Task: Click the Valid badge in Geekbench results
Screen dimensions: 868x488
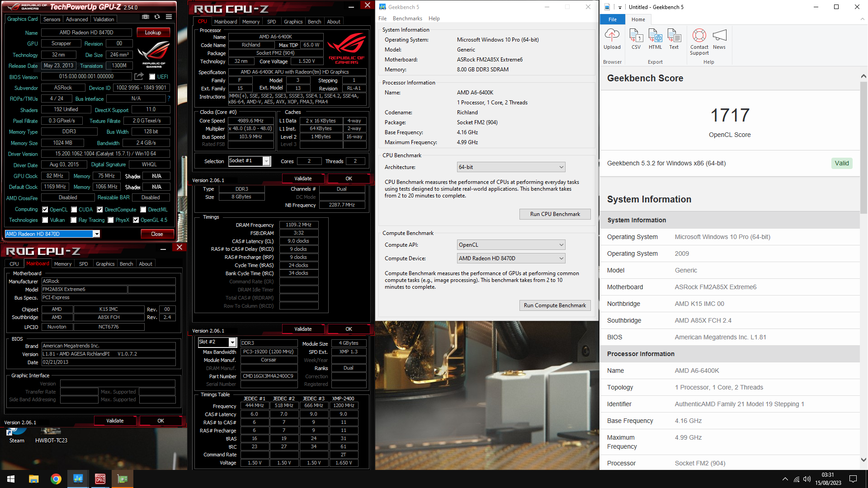Action: click(x=841, y=163)
